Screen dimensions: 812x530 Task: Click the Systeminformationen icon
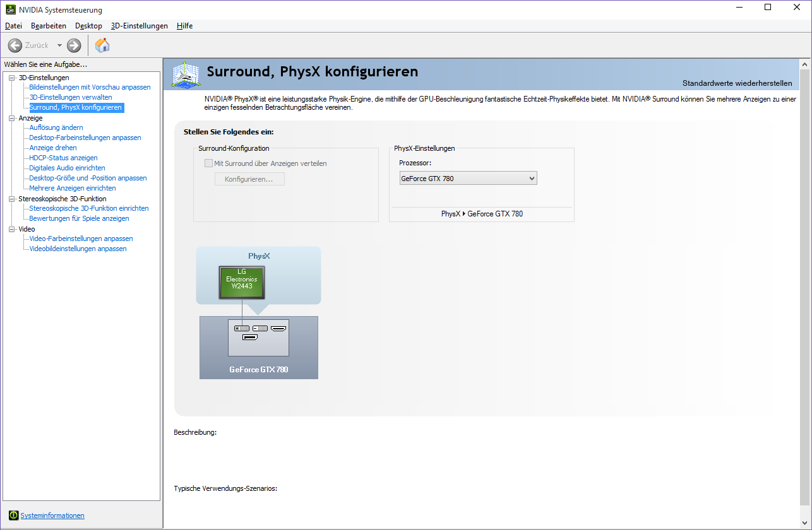click(14, 515)
